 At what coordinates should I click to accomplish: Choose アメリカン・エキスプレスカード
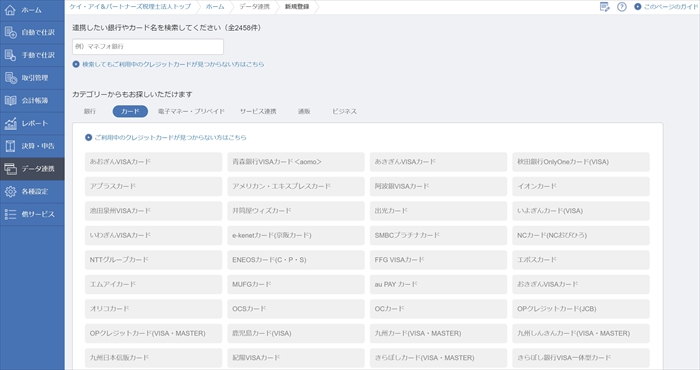tap(296, 186)
